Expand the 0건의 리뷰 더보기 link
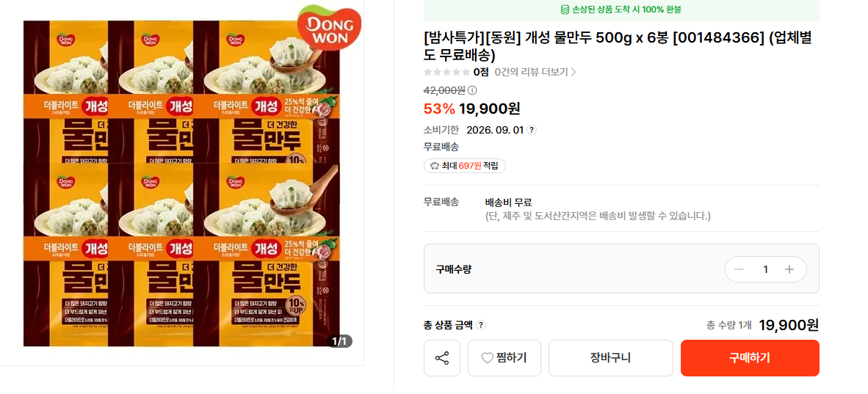The width and height of the screenshot is (868, 394). tap(535, 72)
